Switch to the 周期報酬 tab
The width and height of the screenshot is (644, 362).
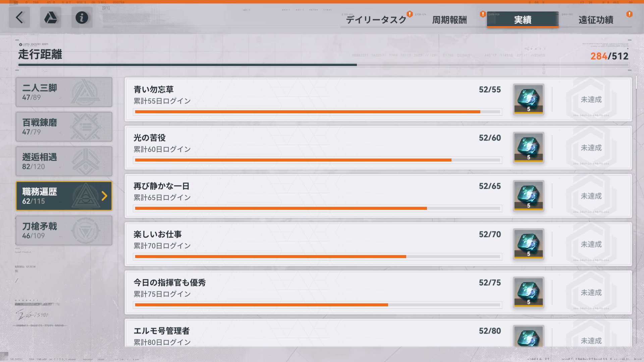[x=449, y=20]
